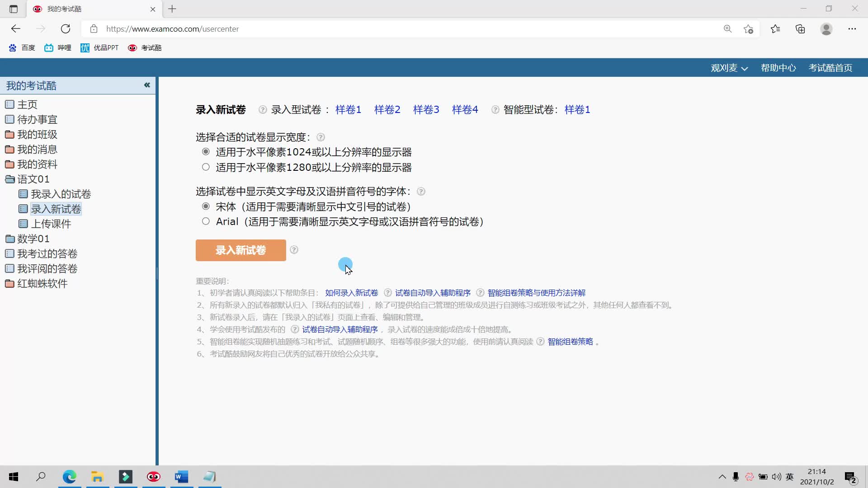868x488 pixels.
Task: Expand 红蜘蛛软件 folder
Action: [x=36, y=284]
